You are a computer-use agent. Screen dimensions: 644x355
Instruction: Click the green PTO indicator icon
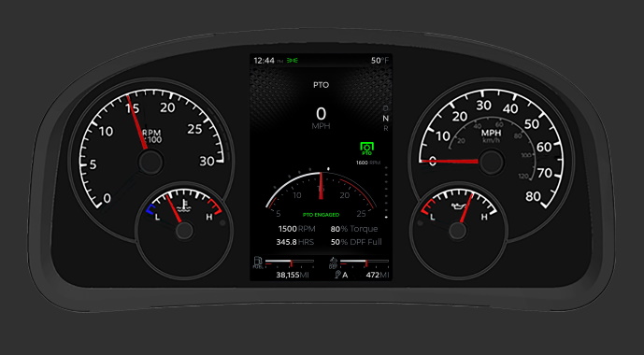coord(366,149)
